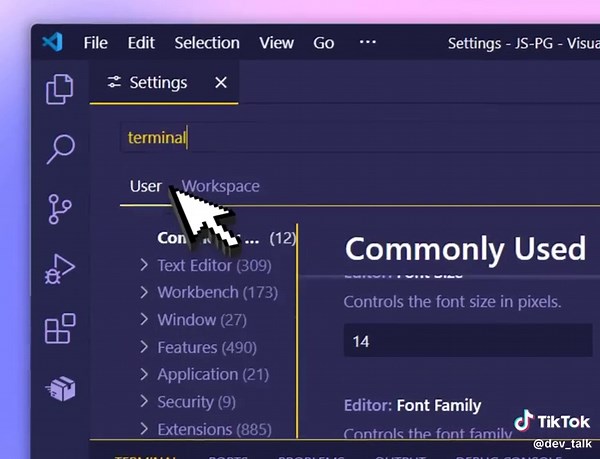
Task: Close the Settings editor tab
Action: tap(221, 82)
